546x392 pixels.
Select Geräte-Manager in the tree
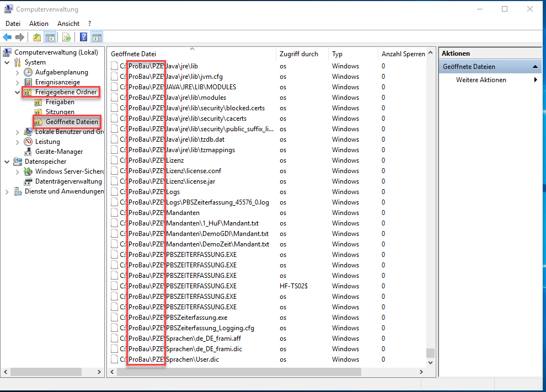pos(58,152)
